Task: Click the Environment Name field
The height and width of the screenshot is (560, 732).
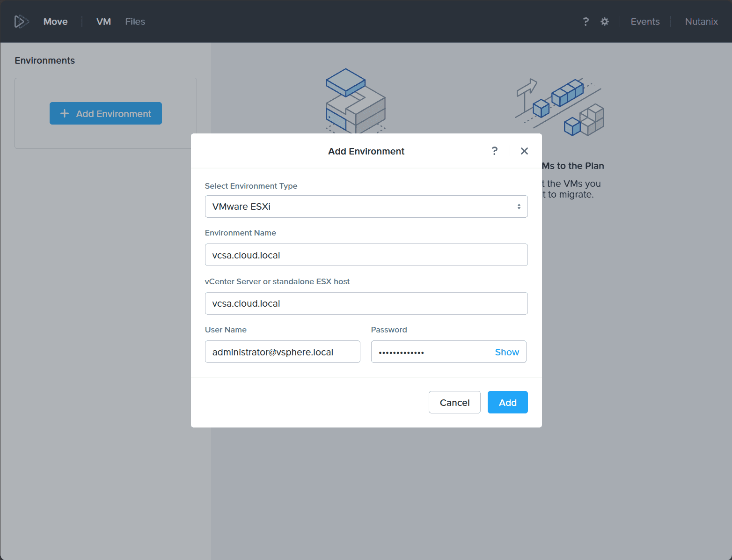Action: (x=366, y=255)
